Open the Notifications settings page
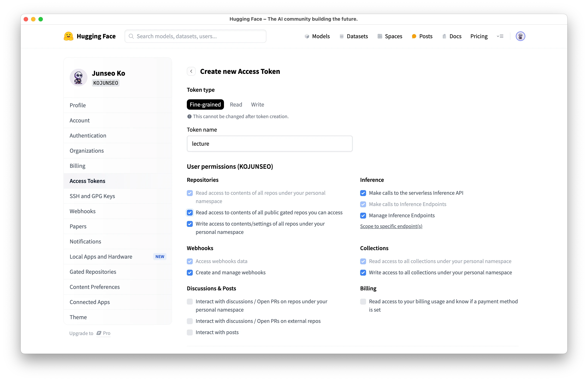Viewport: 588px width, 381px height. pyautogui.click(x=118, y=242)
